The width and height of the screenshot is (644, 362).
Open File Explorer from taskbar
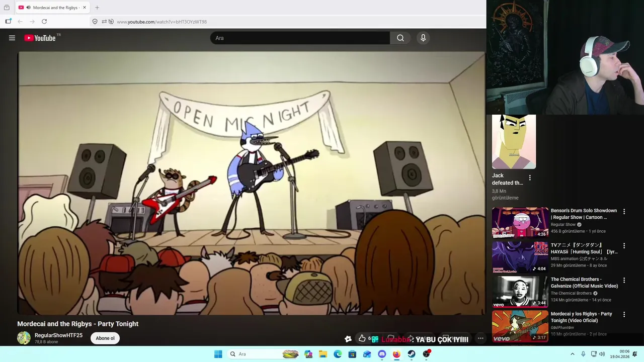[323, 354]
